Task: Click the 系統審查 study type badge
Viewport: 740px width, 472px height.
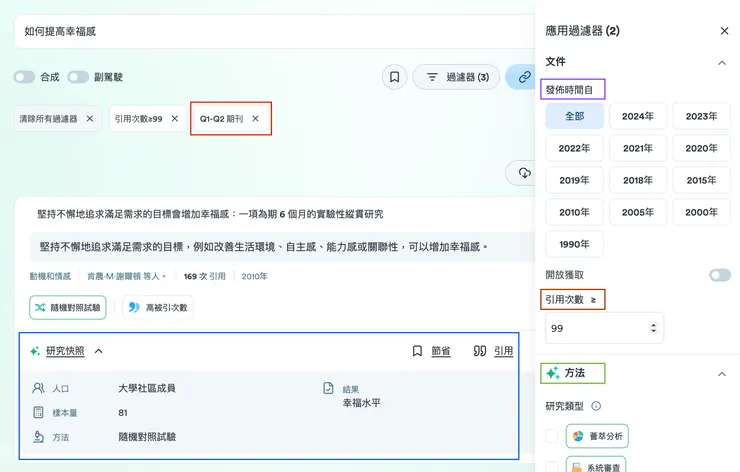Action: tap(596, 464)
